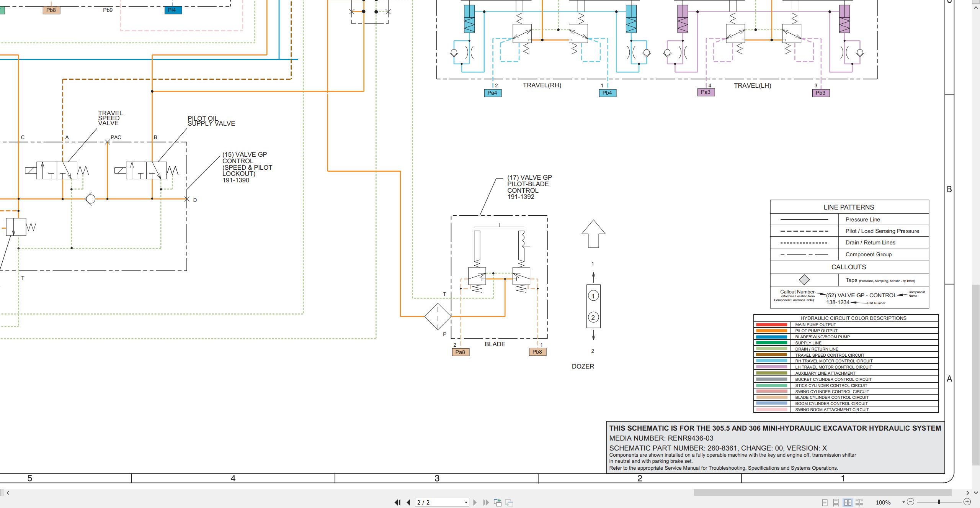Click the Pa8 port label
Image resolution: width=980 pixels, height=508 pixels.
point(461,352)
